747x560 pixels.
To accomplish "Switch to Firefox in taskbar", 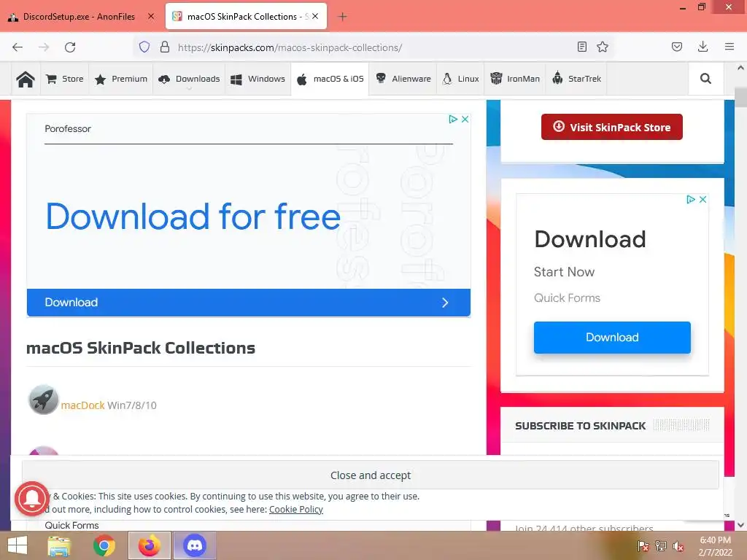I will tap(150, 545).
